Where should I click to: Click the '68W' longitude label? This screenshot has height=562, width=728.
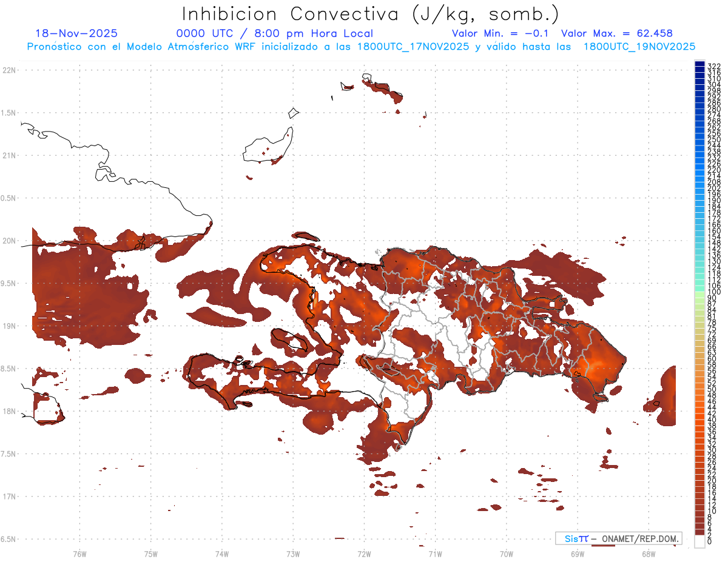648,553
